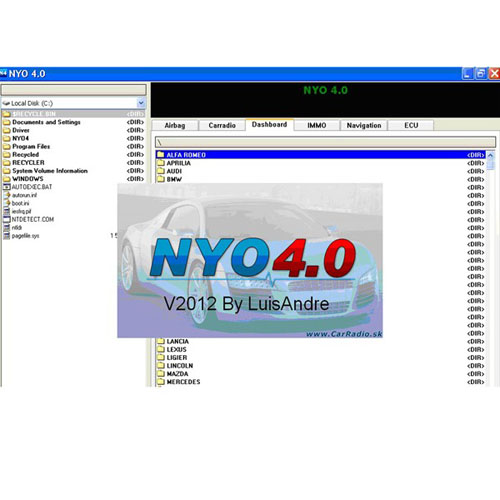Click the www.CarRadio.sk link on splash

(344, 334)
